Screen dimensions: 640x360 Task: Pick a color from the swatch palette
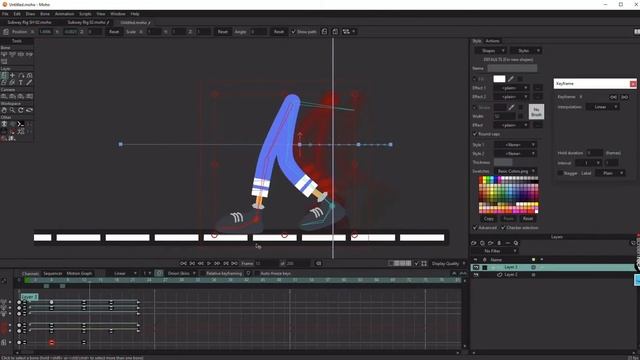(x=509, y=195)
